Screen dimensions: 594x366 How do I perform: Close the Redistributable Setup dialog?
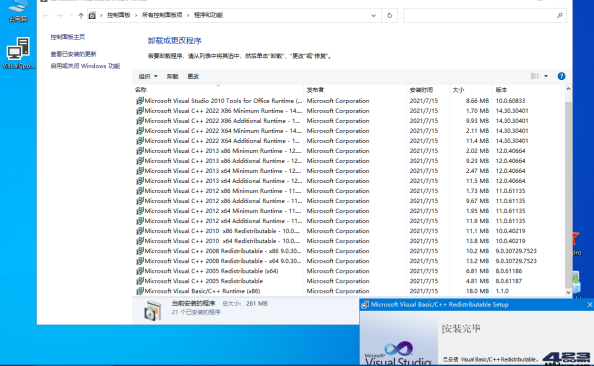coord(589,305)
